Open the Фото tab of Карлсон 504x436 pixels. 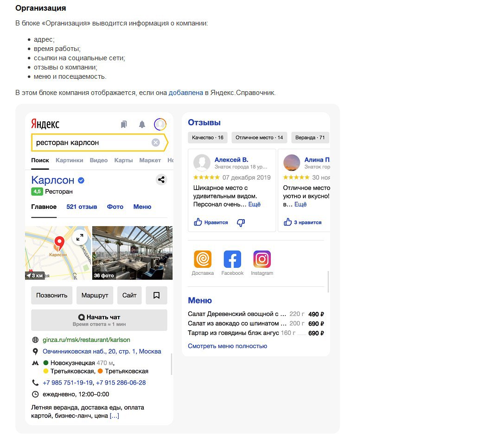point(115,207)
